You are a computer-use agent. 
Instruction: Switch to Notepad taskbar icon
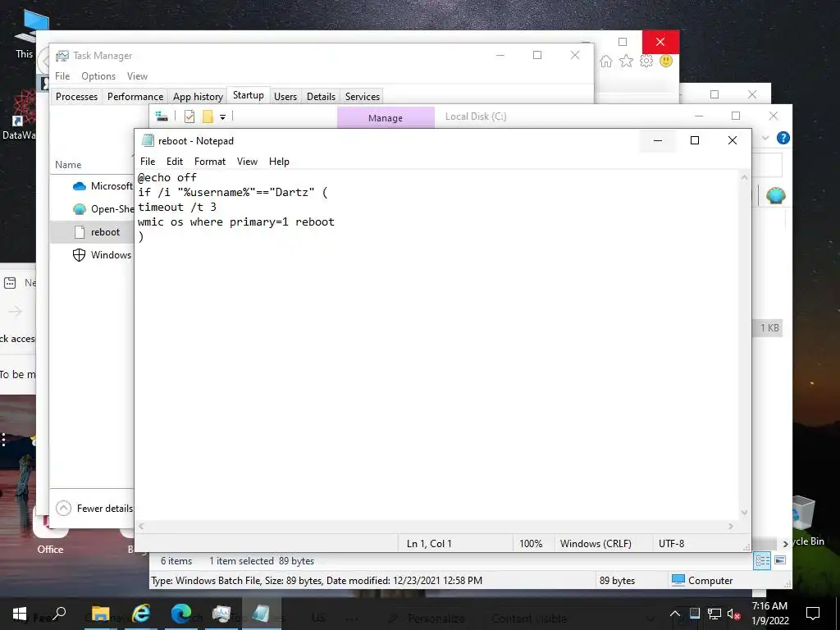tap(261, 614)
